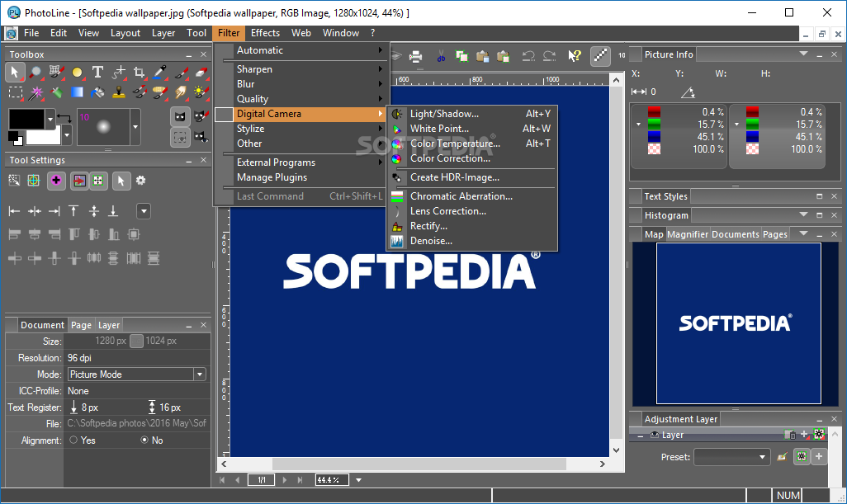Screen dimensions: 847x504
Task: Choose Light/Shadow... from the submenu
Action: coord(472,114)
